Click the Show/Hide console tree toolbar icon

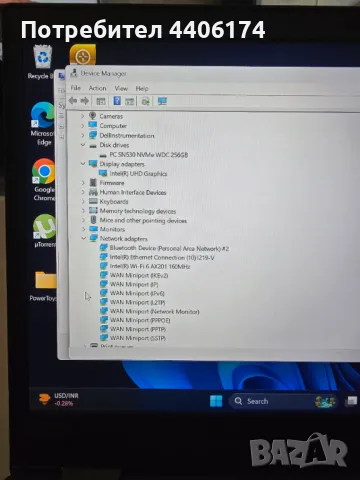(x=101, y=101)
